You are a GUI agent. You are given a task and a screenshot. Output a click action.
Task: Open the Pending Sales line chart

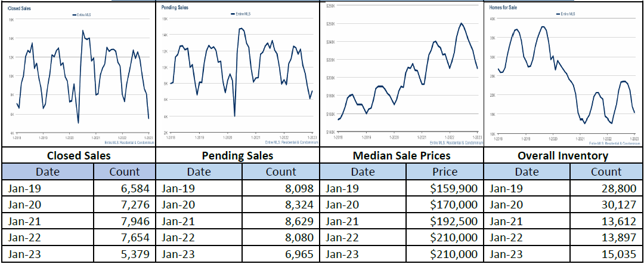tap(237, 74)
